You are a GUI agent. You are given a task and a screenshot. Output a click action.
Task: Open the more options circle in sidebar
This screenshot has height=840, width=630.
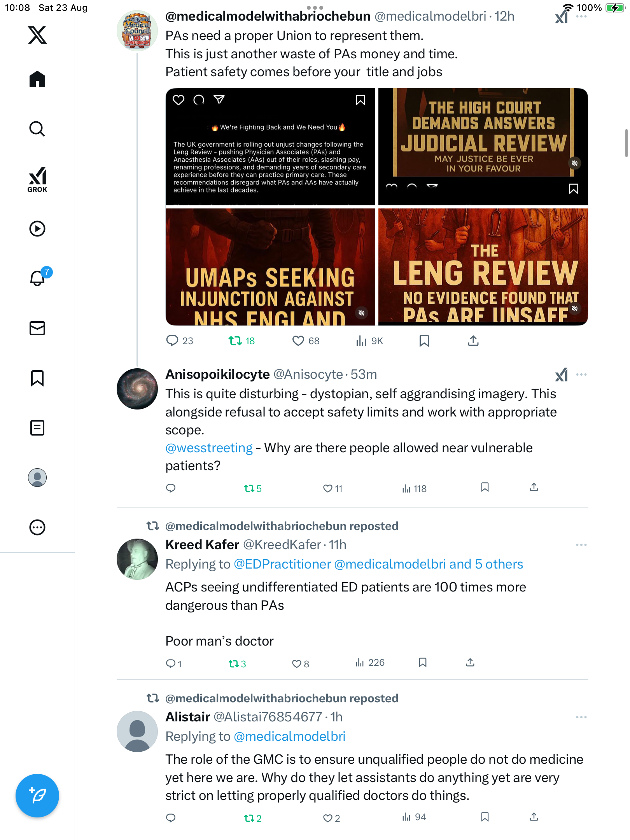point(37,527)
